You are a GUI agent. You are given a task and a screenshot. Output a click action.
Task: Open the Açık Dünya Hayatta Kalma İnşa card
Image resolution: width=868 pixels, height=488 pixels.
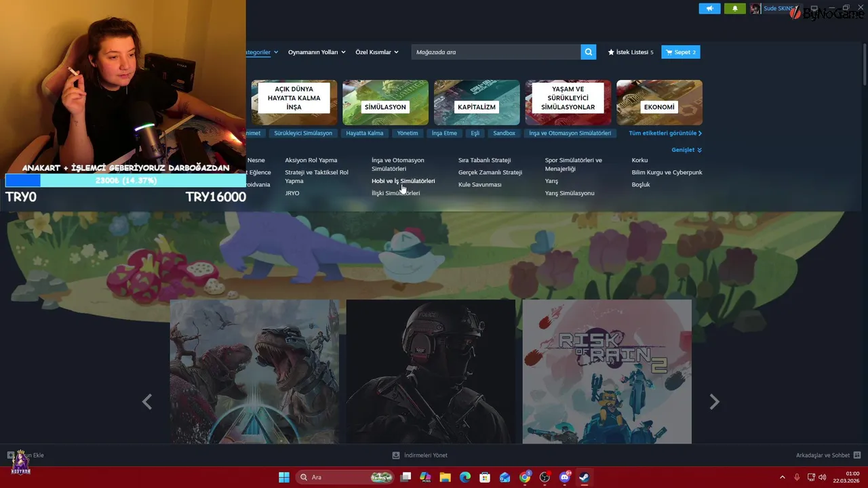coord(294,102)
